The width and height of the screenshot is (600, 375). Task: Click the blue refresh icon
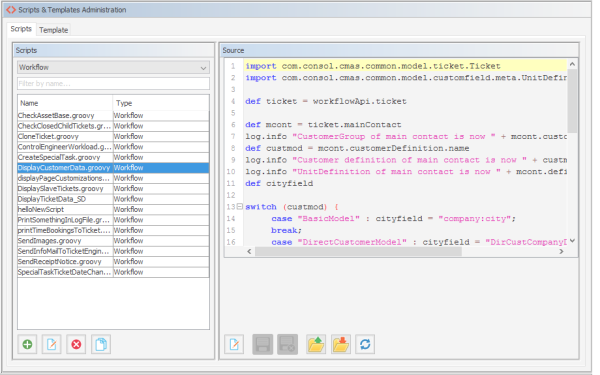[365, 344]
